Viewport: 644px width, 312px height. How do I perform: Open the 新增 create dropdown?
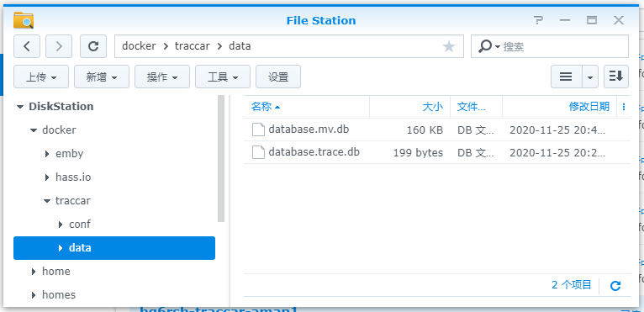[102, 77]
